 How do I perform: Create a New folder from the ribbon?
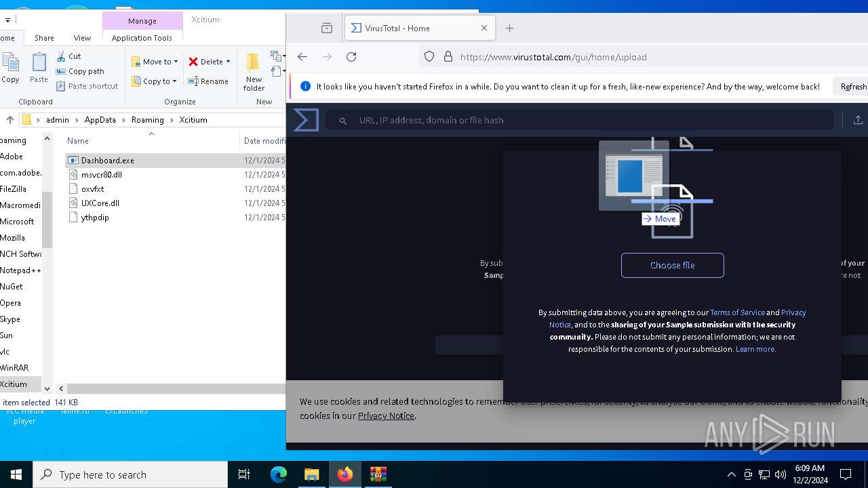(x=254, y=73)
